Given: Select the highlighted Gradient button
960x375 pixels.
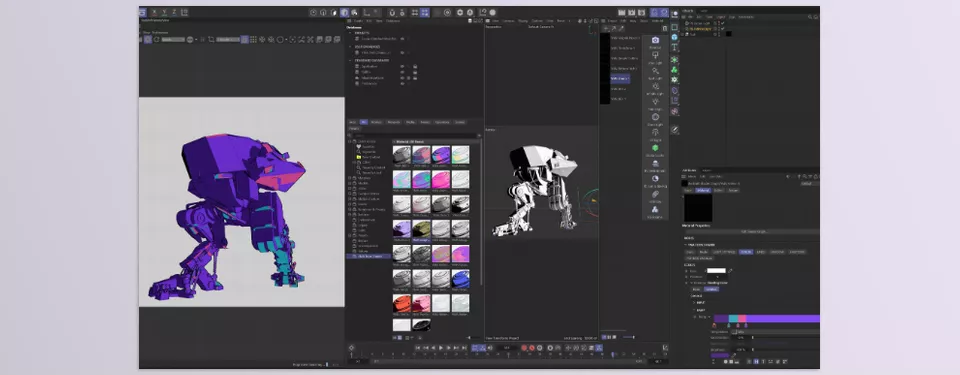Looking at the screenshot, I should tap(711, 289).
